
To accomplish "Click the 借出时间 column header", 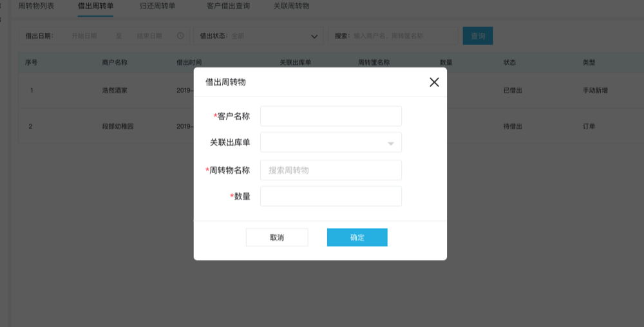I will [x=189, y=62].
